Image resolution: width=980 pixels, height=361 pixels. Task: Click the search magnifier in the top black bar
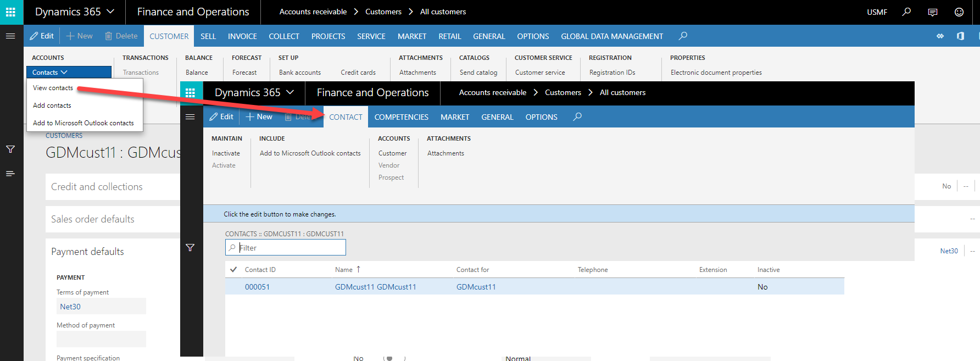point(906,12)
